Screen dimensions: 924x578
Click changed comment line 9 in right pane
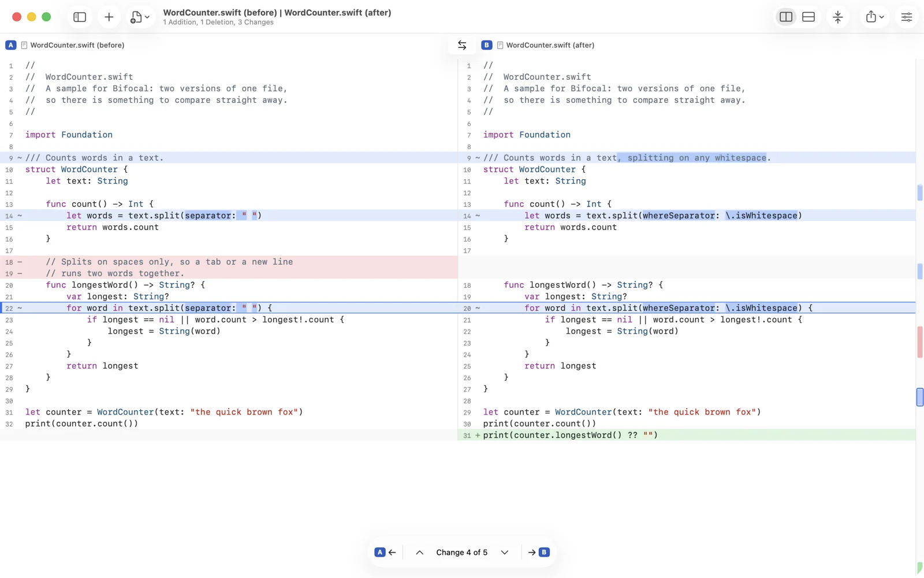pyautogui.click(x=687, y=158)
